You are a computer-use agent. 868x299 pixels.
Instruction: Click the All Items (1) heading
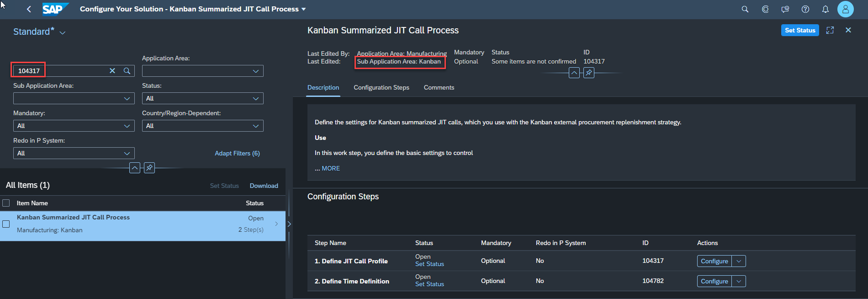(x=28, y=185)
